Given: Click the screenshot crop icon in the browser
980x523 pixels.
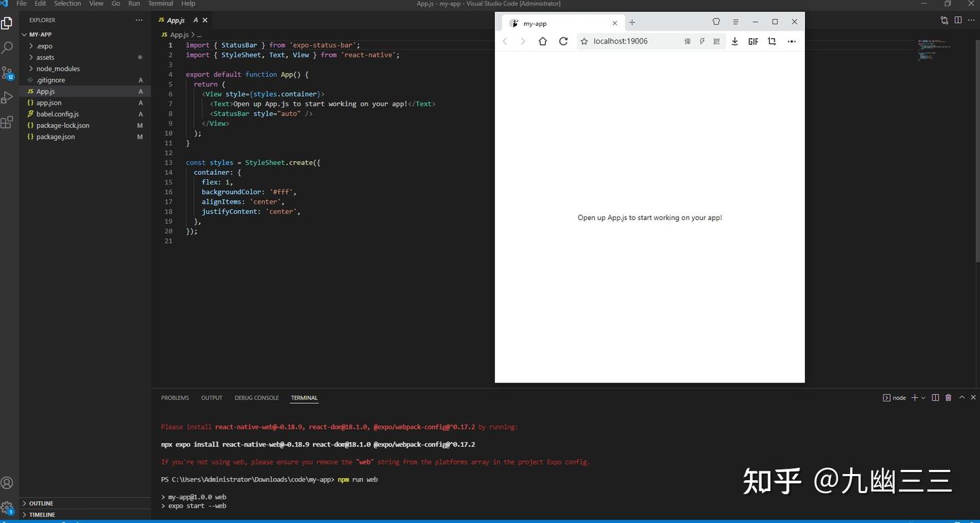Looking at the screenshot, I should (x=771, y=42).
